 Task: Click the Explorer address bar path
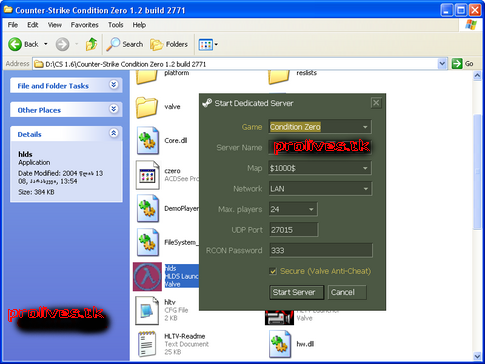pos(235,64)
